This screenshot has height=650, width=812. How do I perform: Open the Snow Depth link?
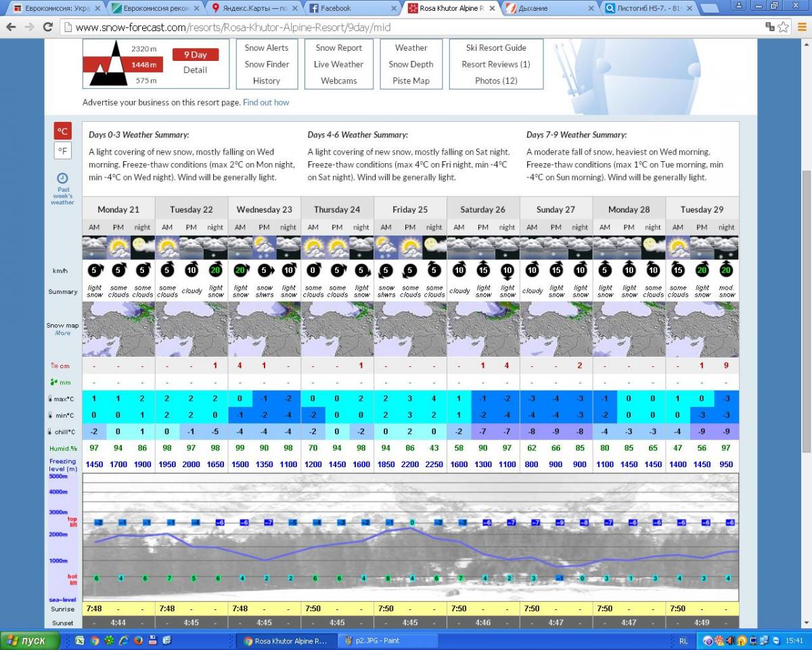click(411, 64)
